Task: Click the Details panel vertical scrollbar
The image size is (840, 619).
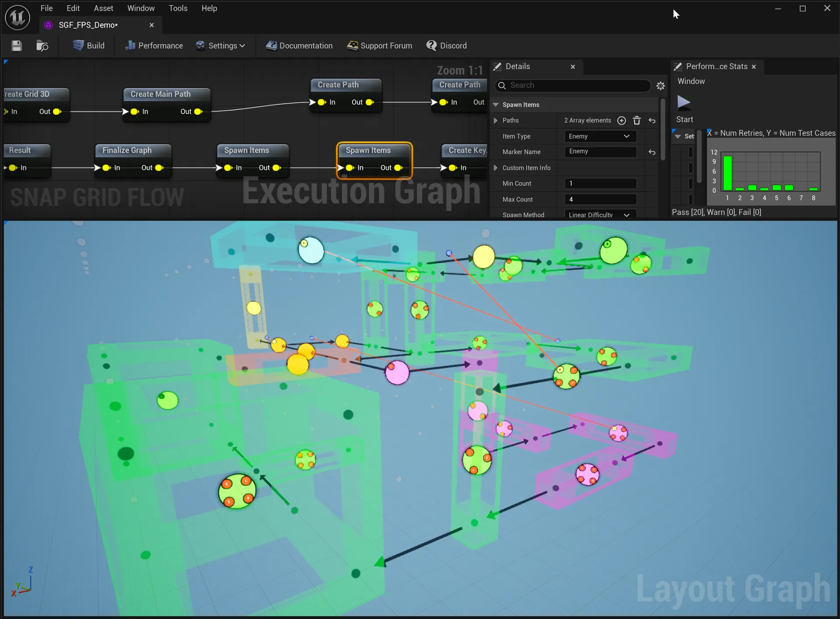Action: [x=663, y=129]
